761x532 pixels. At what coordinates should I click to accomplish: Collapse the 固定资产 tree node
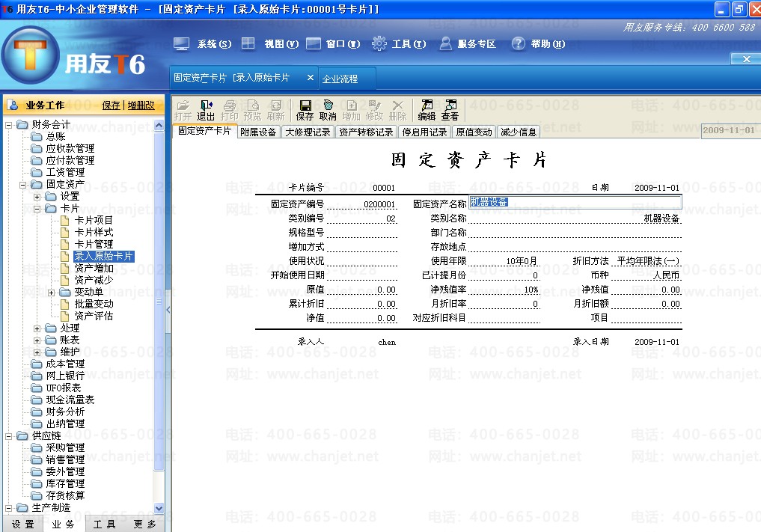coord(22,185)
